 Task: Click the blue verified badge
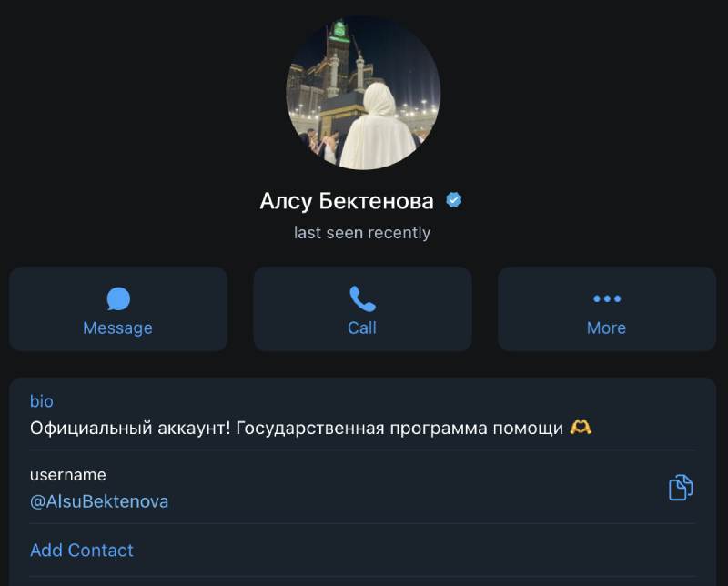[453, 200]
